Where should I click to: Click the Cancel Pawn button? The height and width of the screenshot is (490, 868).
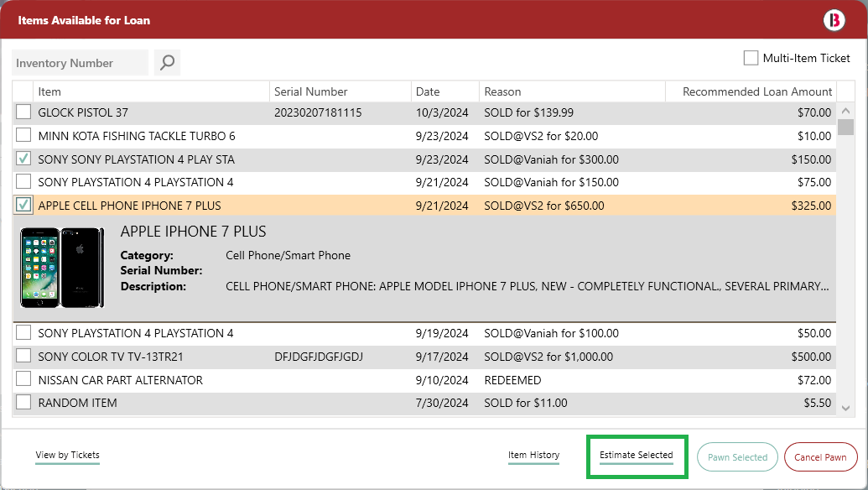pos(820,457)
